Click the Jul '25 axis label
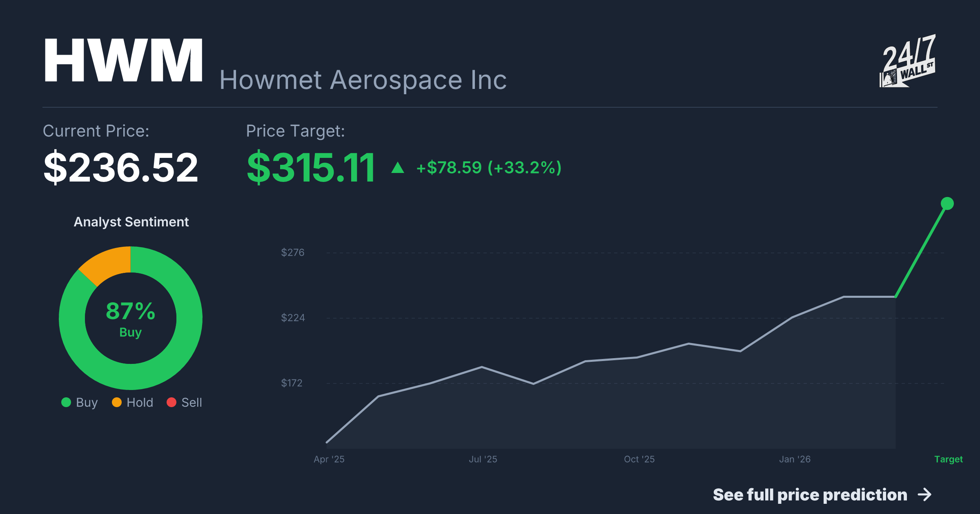 tap(483, 459)
